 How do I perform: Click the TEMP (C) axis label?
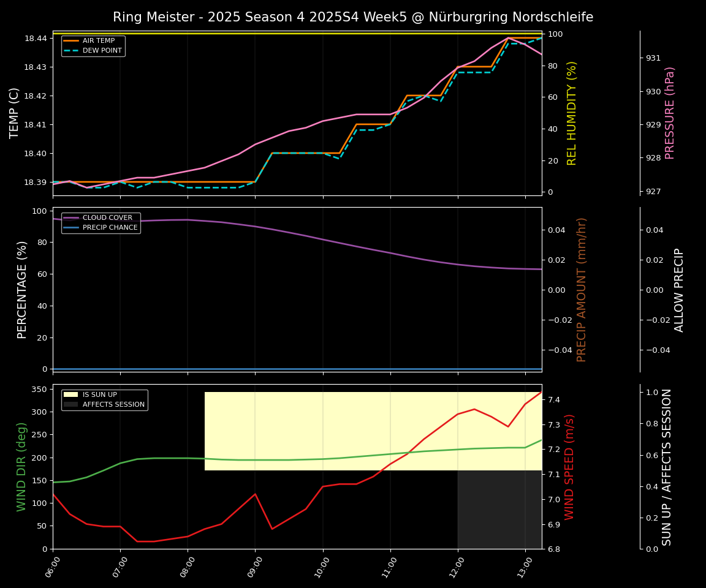[14, 113]
